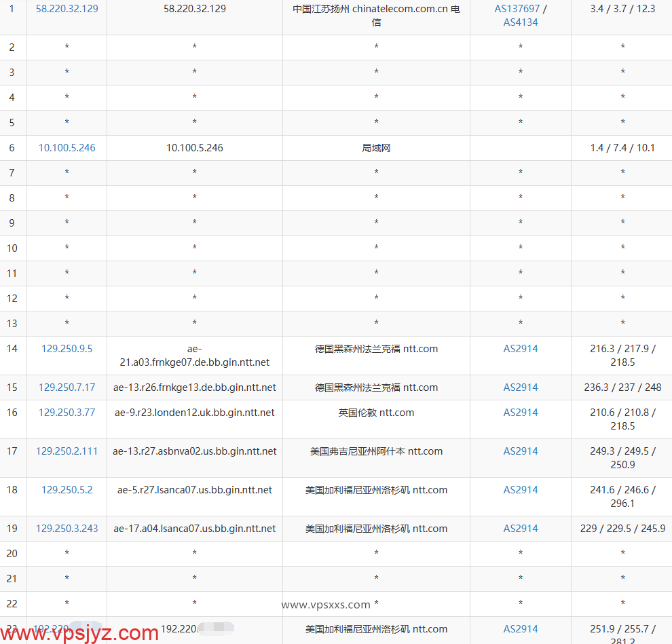Open the 58.220.32.129 IP link
672x644 pixels.
(67, 9)
